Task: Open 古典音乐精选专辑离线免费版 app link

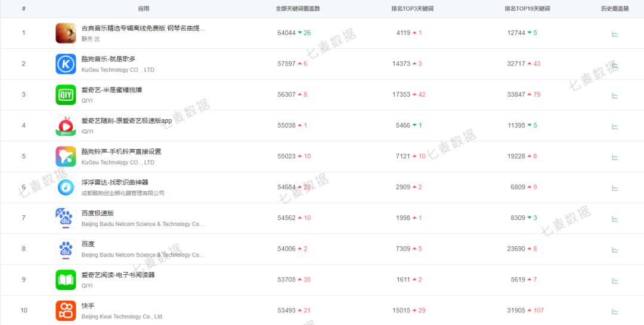Action: 143,29
